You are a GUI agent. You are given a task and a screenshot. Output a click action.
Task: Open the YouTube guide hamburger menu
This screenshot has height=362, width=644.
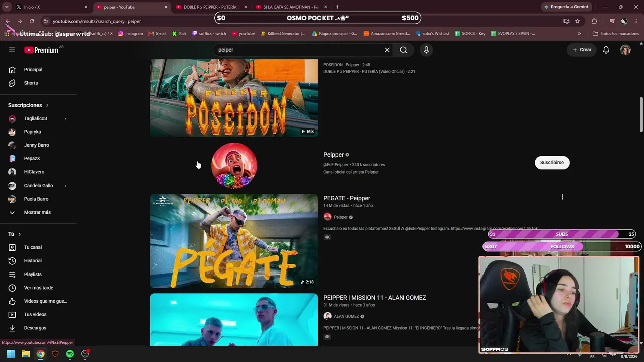[12, 50]
